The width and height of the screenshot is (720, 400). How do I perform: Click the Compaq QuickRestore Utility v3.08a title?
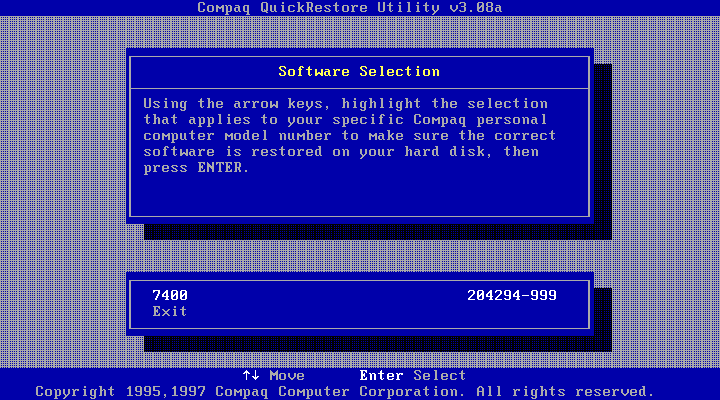(350, 8)
